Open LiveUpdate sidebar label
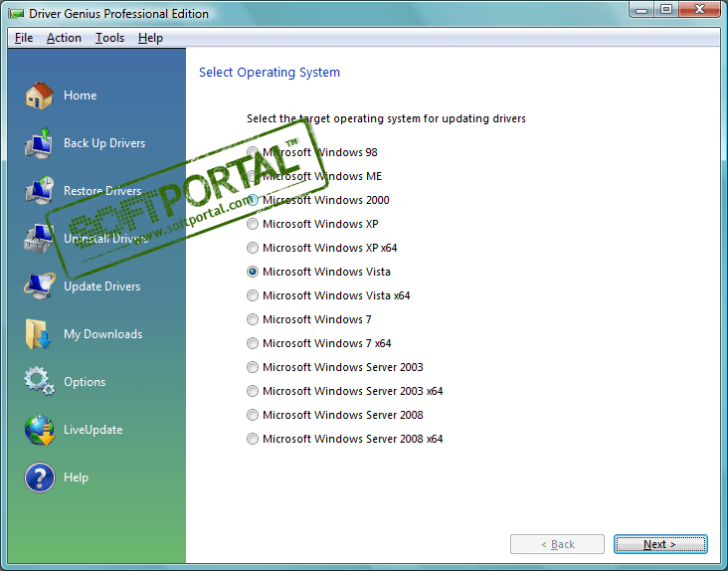 [93, 430]
